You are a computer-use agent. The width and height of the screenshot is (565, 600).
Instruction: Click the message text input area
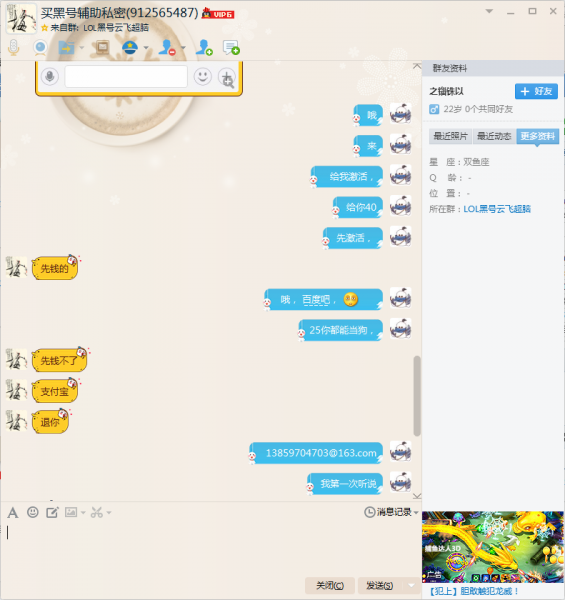coord(210,547)
